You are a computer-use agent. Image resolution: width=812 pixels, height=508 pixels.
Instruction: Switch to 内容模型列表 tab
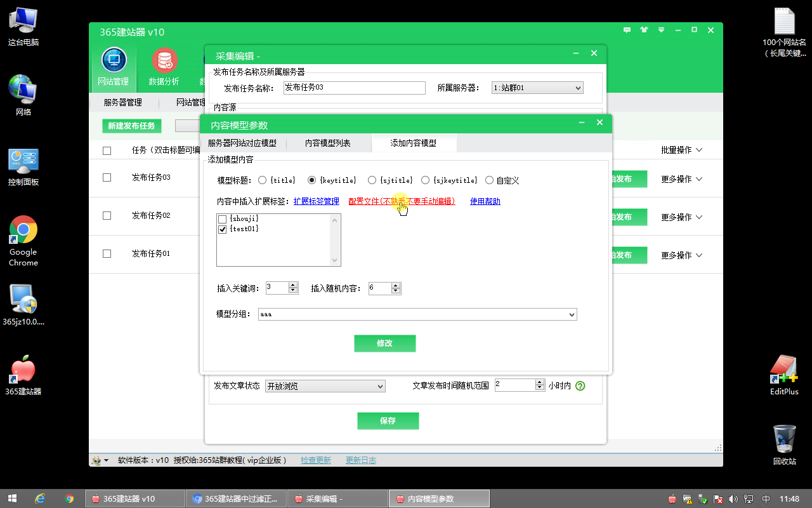click(x=328, y=144)
